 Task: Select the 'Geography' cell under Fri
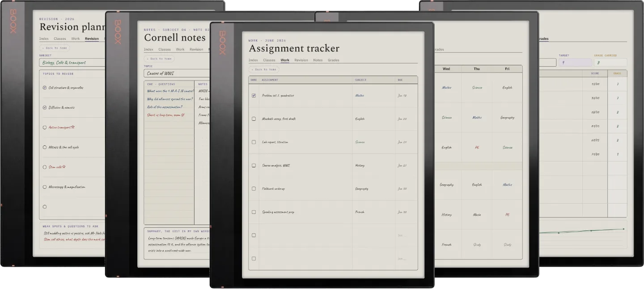507,118
